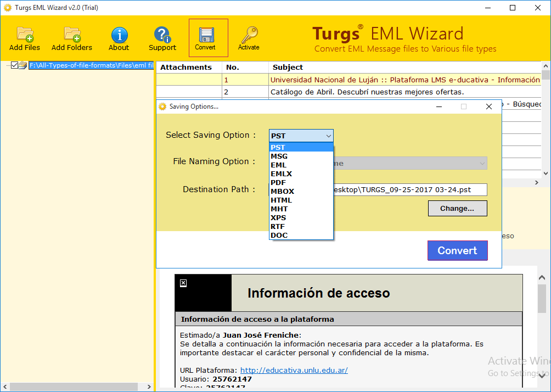Minimize the Saving Options dialog
Screen dimensions: 551x392
click(x=439, y=107)
